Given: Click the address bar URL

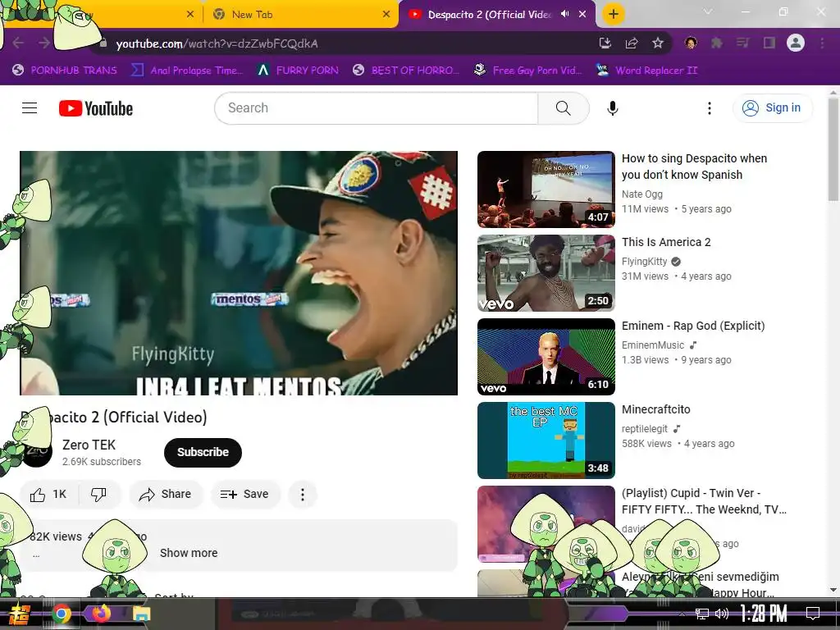Looking at the screenshot, I should (x=217, y=44).
